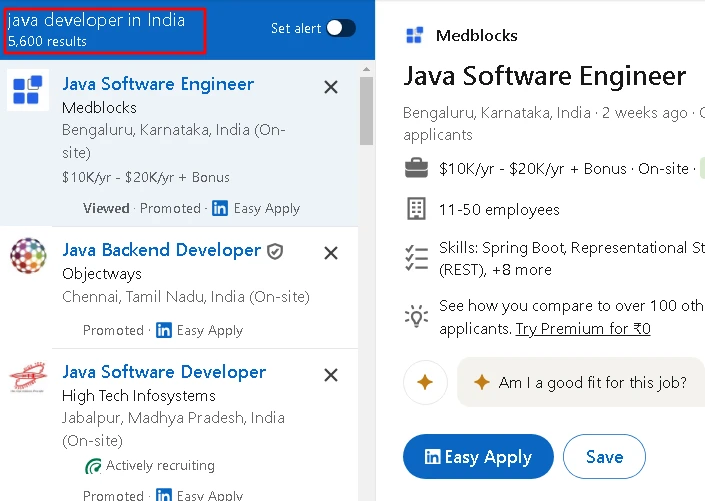Screen dimensions: 705x501
Task: Click the skills checklist icon
Action: [x=416, y=258]
